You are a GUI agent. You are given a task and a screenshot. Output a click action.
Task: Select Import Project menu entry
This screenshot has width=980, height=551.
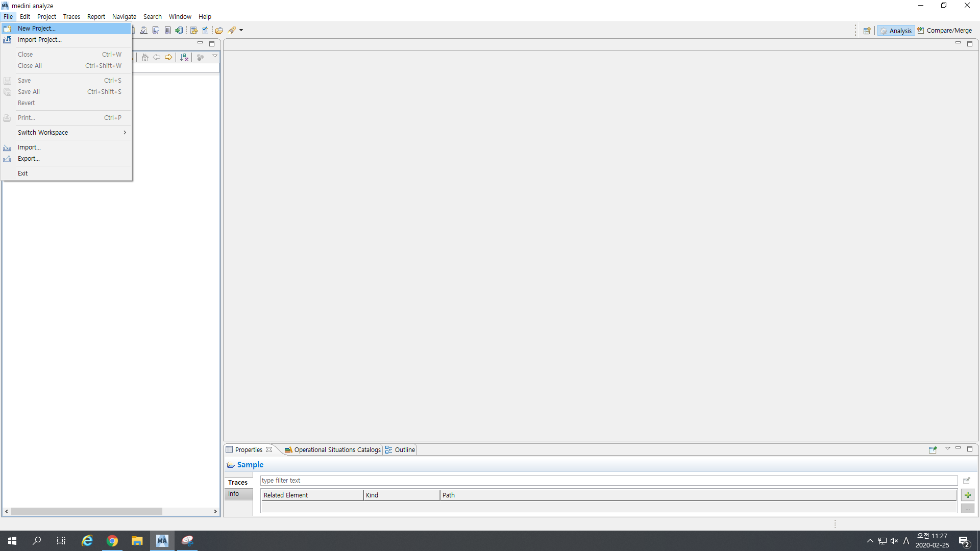(x=40, y=40)
